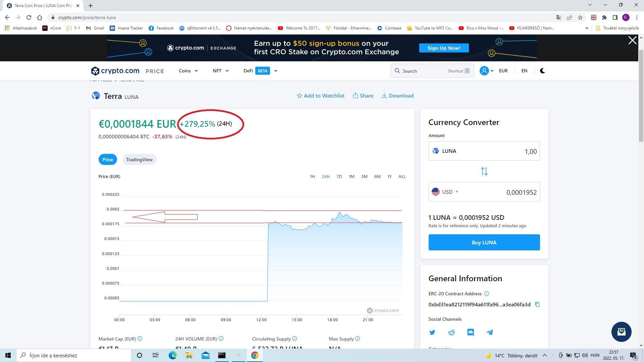This screenshot has height=362, width=644.
Task: Show more bookmarks chevron
Action: coord(587,28)
